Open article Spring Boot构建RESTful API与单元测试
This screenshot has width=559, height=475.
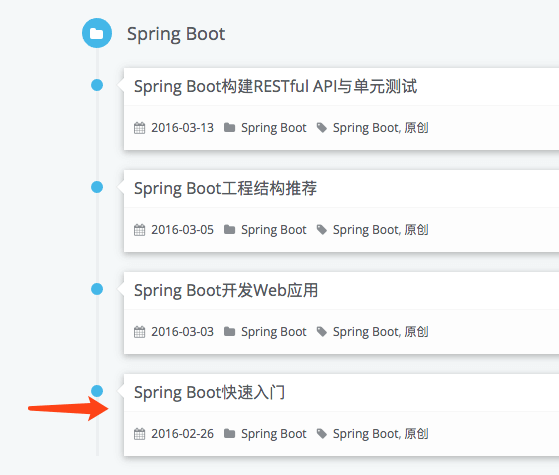click(275, 87)
